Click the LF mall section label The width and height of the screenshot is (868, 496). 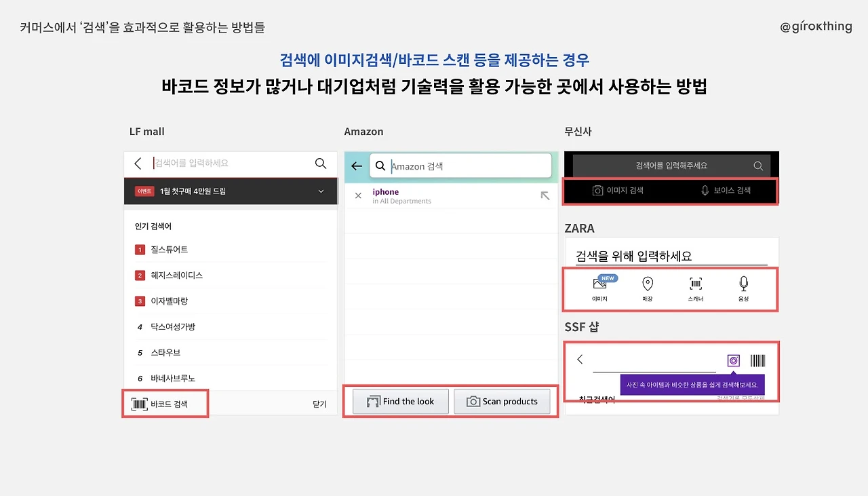click(x=147, y=132)
